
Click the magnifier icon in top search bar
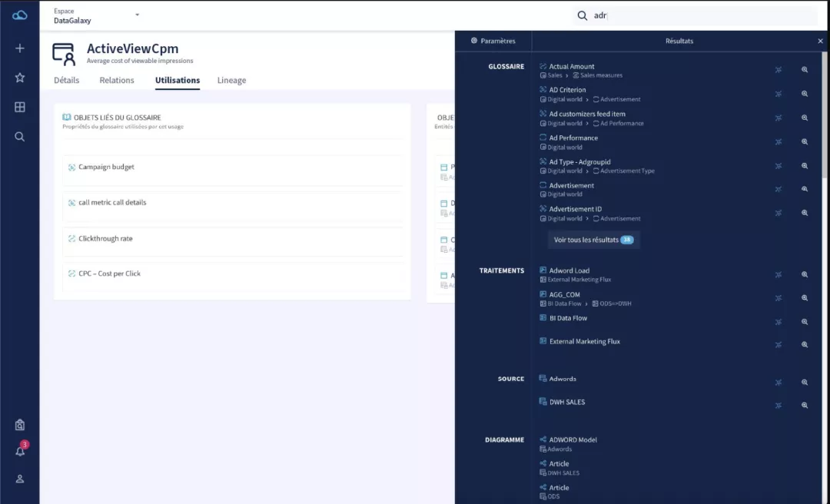583,16
